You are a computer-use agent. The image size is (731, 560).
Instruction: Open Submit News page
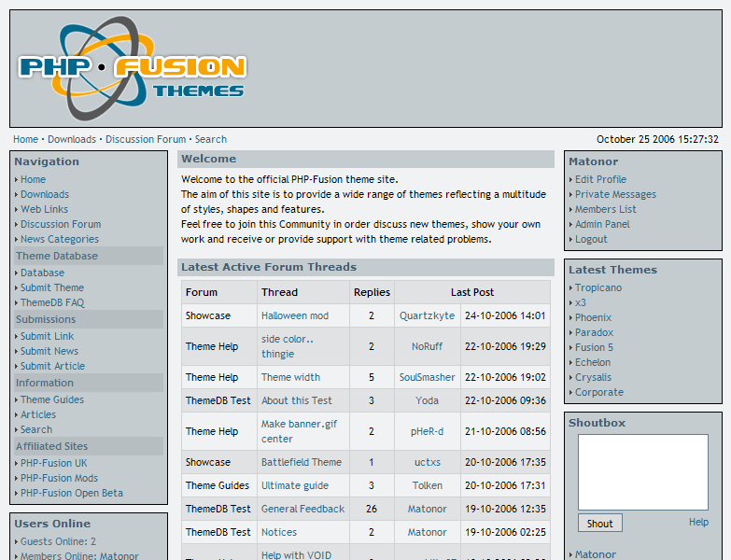[x=49, y=351]
